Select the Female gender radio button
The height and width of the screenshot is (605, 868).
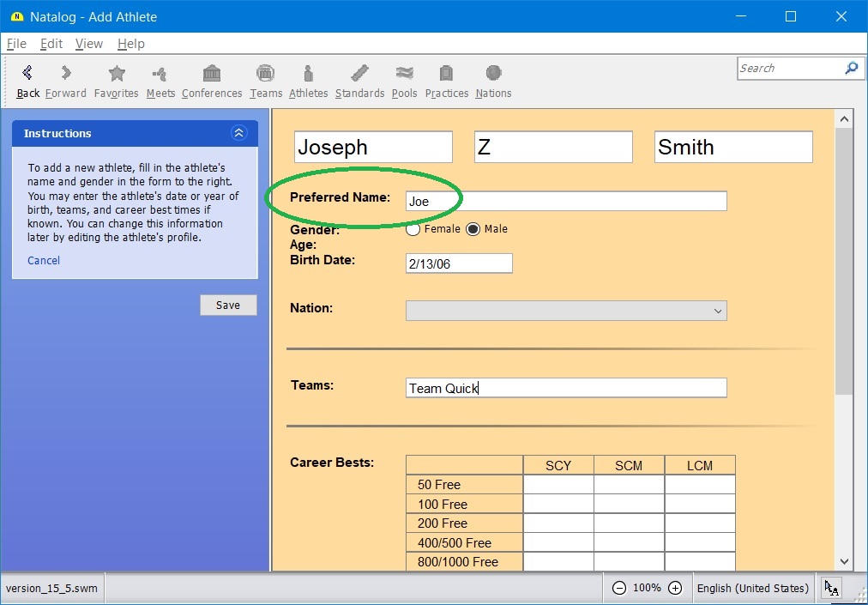point(413,229)
